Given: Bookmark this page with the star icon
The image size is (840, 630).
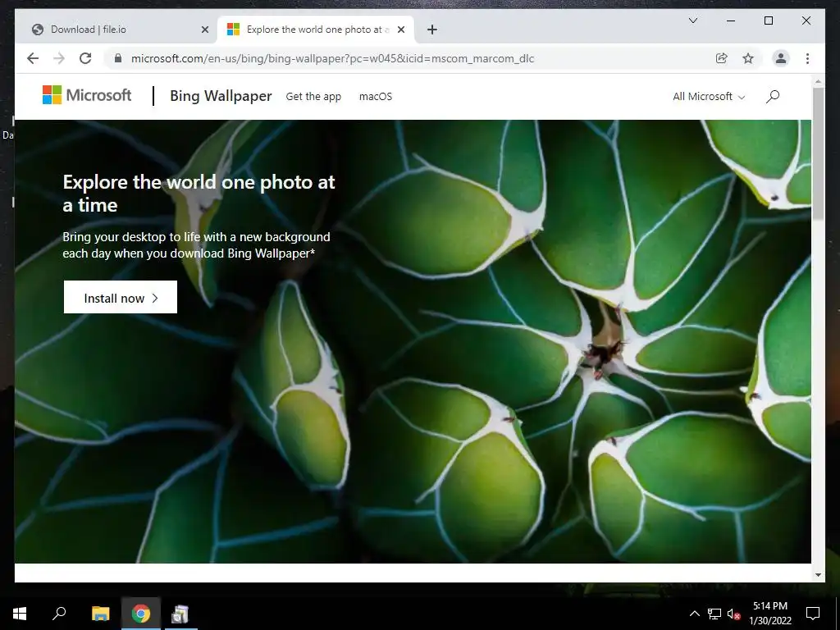Looking at the screenshot, I should pyautogui.click(x=748, y=58).
